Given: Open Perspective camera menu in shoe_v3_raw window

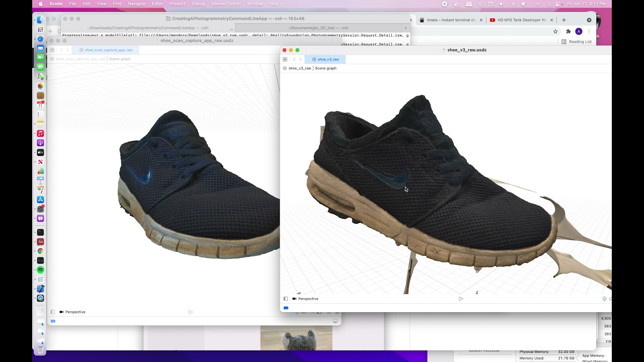Looking at the screenshot, I should pos(305,299).
